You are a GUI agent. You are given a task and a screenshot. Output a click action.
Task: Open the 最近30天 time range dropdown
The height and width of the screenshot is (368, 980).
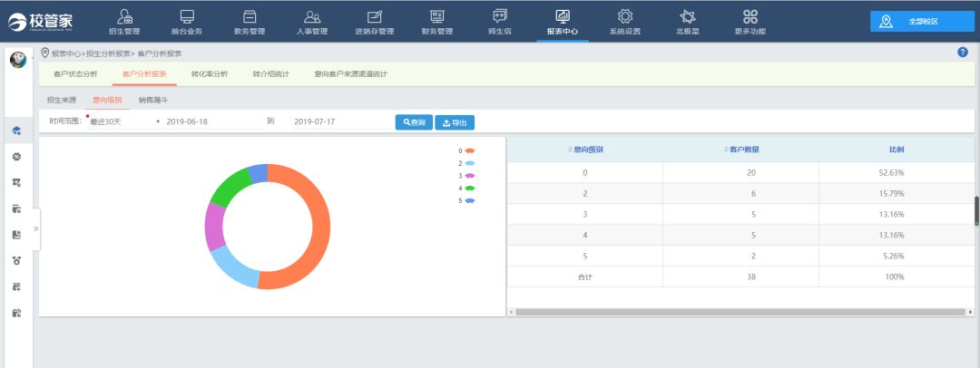point(123,121)
